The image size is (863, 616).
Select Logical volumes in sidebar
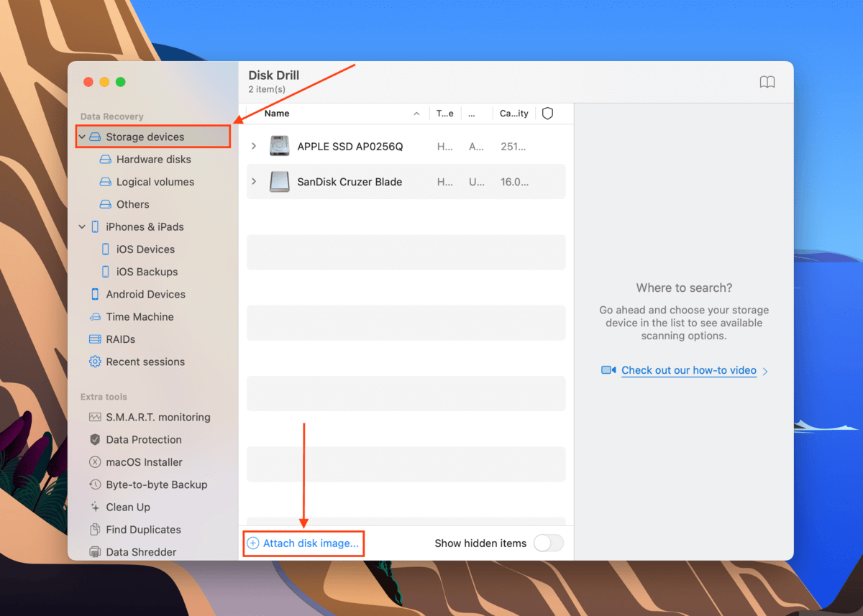(x=155, y=182)
